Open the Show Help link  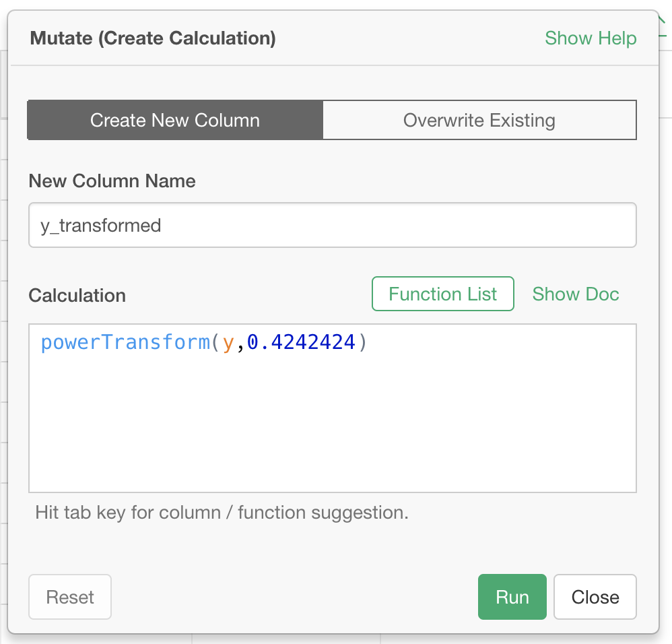[x=590, y=38]
